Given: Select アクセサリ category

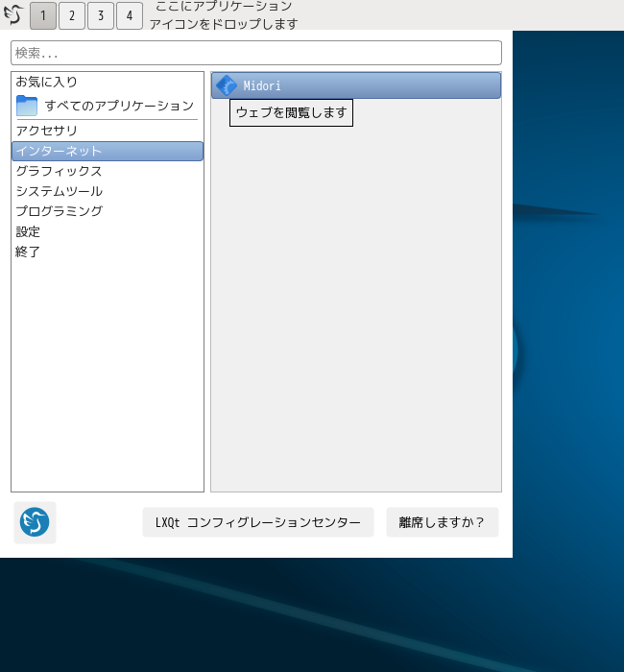Looking at the screenshot, I should (x=108, y=131).
